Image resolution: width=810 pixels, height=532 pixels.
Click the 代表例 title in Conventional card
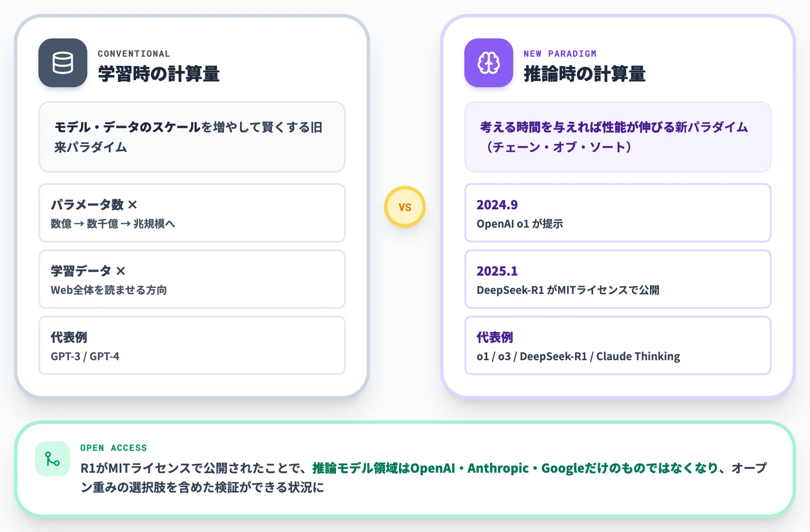coord(69,337)
